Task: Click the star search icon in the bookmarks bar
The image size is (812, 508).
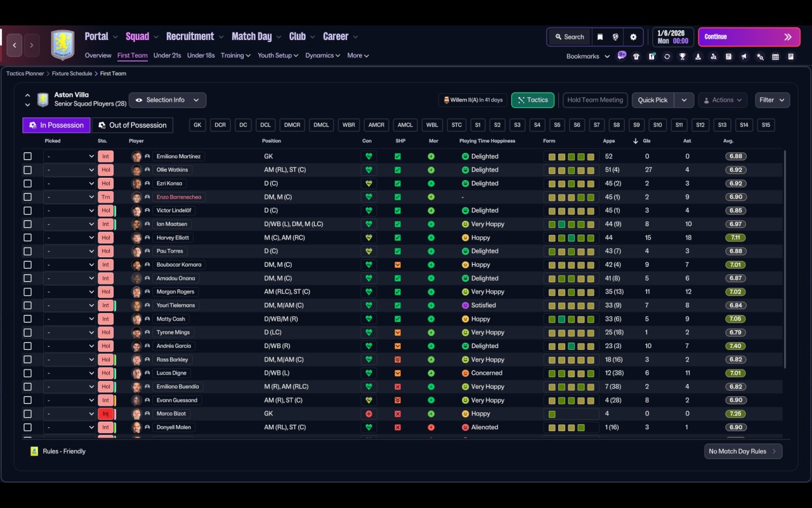Action: coord(760,57)
